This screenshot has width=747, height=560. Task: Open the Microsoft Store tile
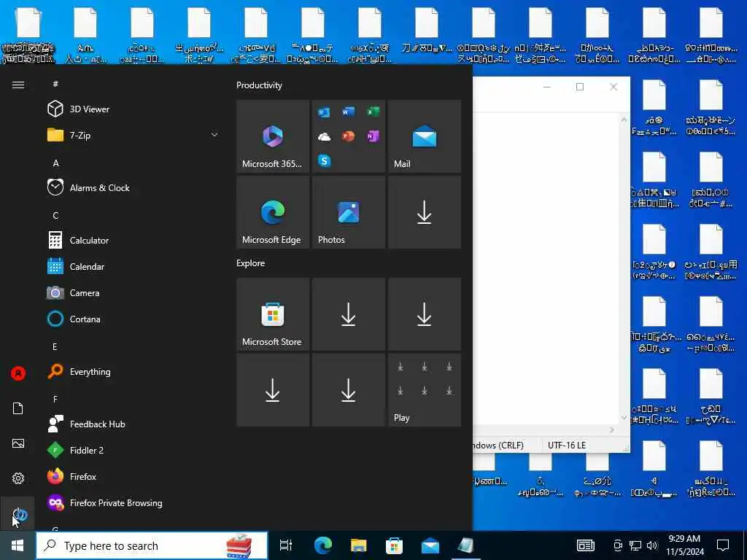tap(273, 314)
